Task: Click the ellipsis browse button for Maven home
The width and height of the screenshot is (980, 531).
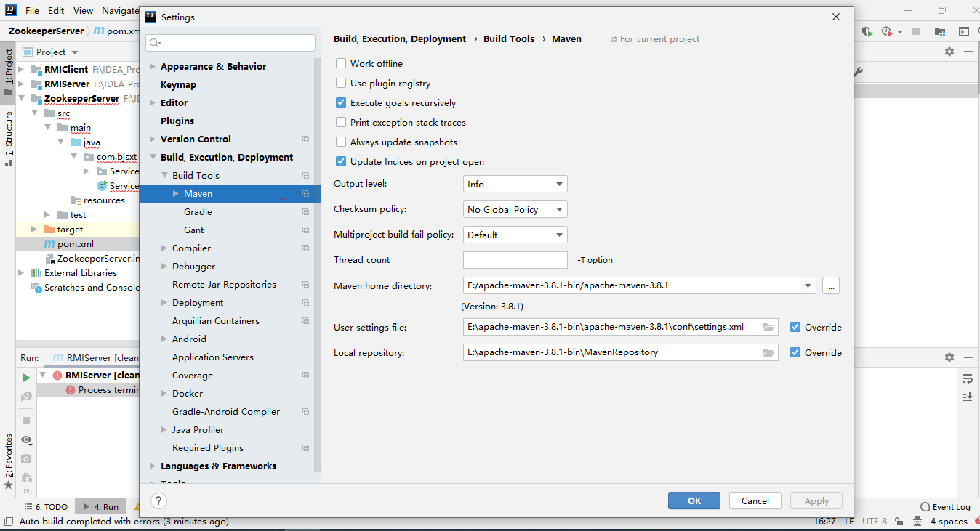Action: point(832,286)
